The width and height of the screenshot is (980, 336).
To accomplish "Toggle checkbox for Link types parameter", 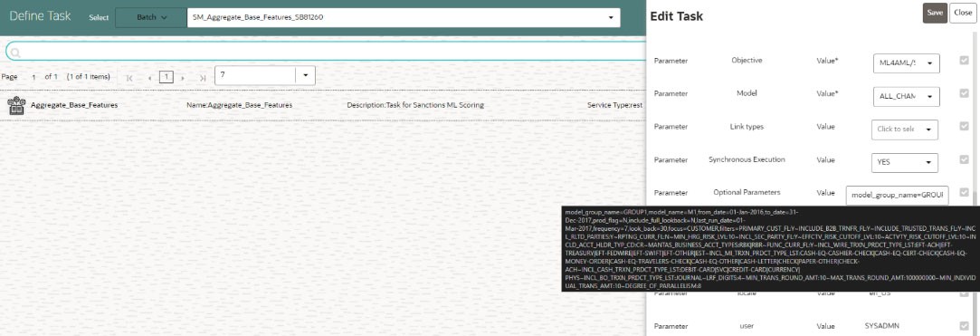I will point(964,127).
